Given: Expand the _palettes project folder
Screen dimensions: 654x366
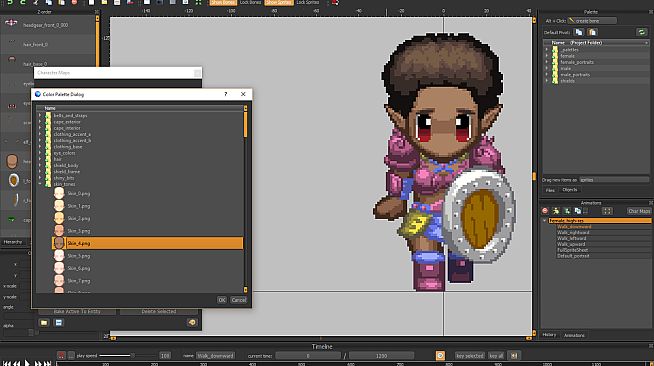Looking at the screenshot, I should [547, 50].
